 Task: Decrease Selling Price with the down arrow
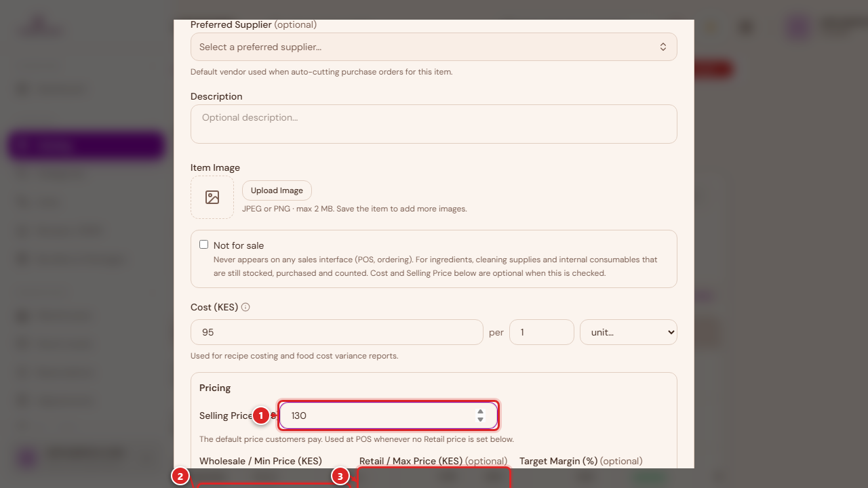480,420
